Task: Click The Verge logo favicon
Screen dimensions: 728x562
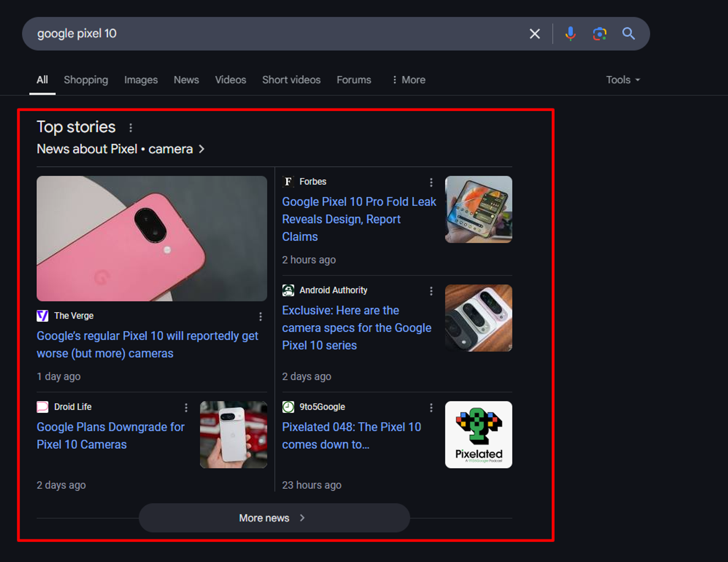Action: pos(42,316)
